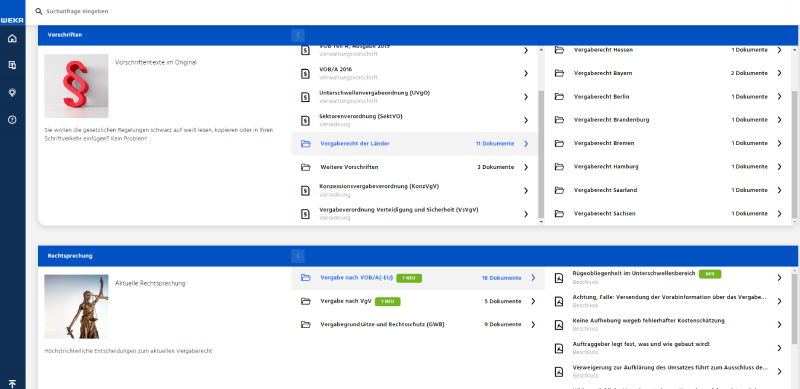Open Vergabeverordnung Verteidigung und Sicherheit (VsVgV) entry
This screenshot has width=800, height=389.
pos(414,214)
